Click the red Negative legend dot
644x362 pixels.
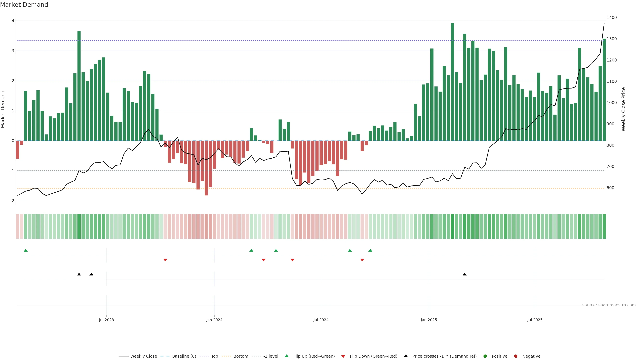[x=516, y=356]
